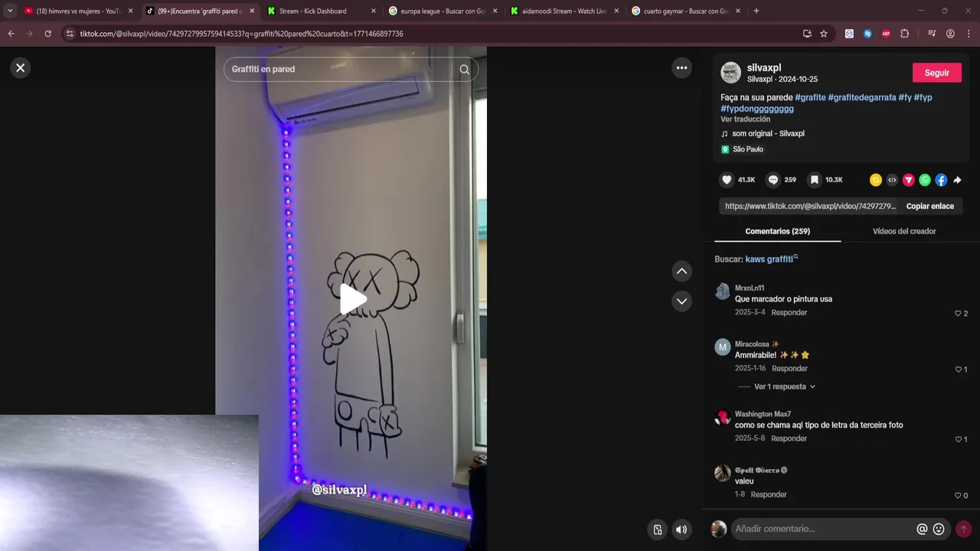Like the video with heart icon
The image size is (980, 551).
(727, 180)
